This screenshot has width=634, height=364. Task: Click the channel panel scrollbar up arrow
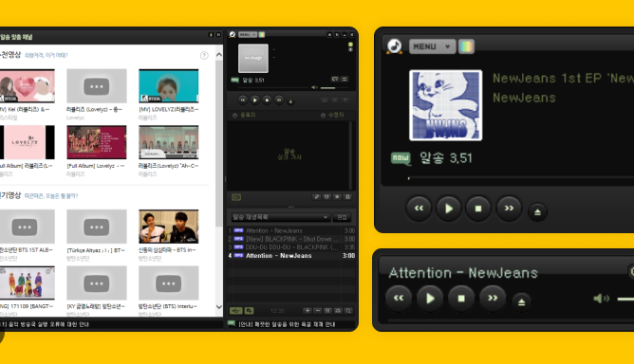pos(219,55)
